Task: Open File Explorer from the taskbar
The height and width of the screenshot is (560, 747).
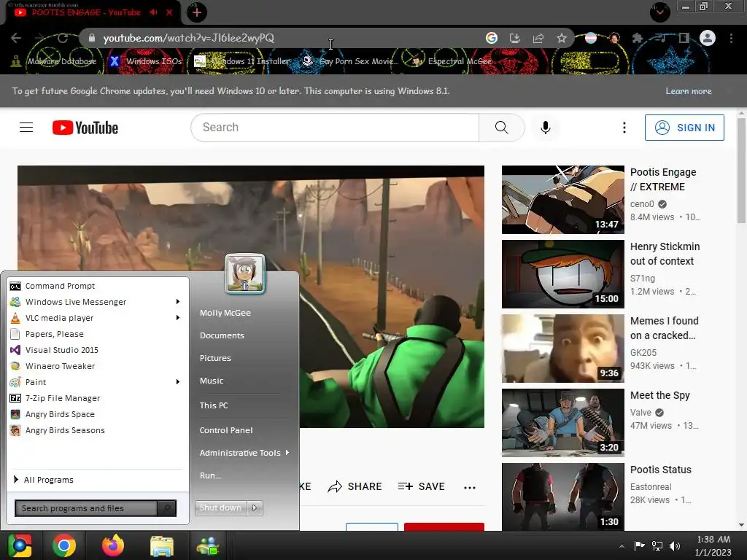Action: [x=162, y=546]
